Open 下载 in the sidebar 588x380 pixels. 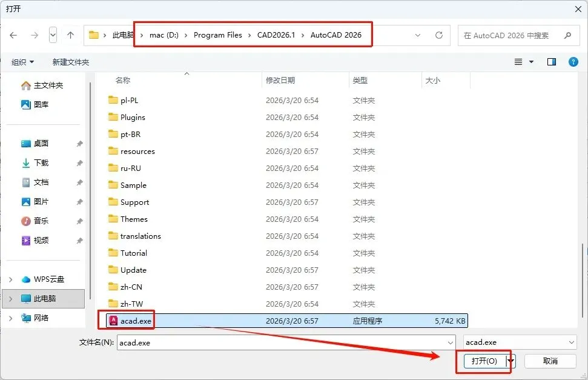pyautogui.click(x=35, y=163)
